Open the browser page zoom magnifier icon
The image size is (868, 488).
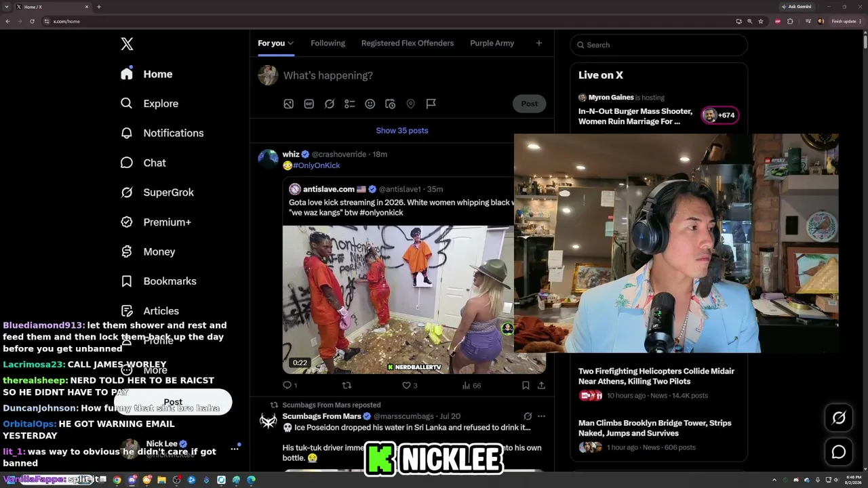pyautogui.click(x=750, y=21)
